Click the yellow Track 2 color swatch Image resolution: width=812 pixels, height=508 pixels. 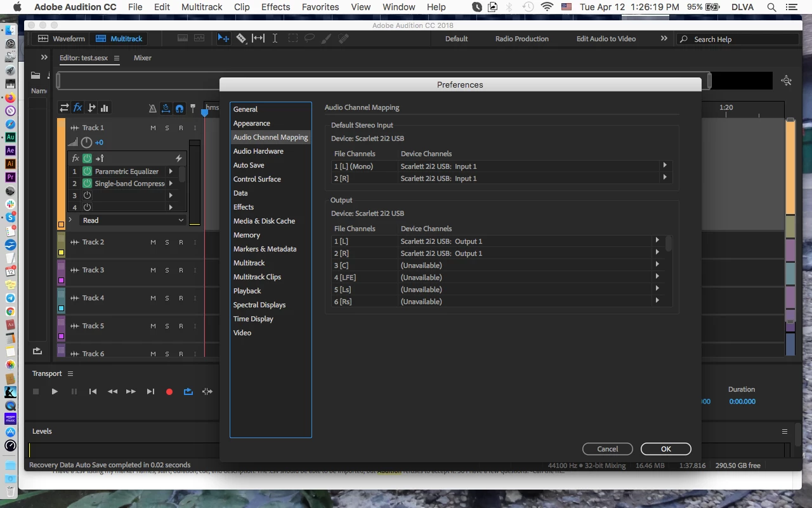coord(61,252)
